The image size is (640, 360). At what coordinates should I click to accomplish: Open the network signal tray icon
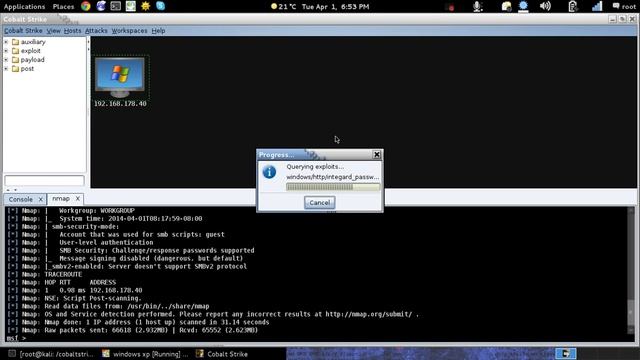[597, 6]
